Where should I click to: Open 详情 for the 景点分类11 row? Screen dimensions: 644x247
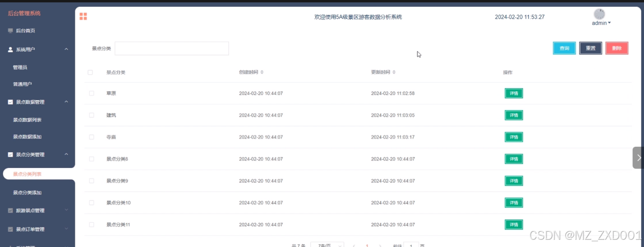pyautogui.click(x=514, y=224)
